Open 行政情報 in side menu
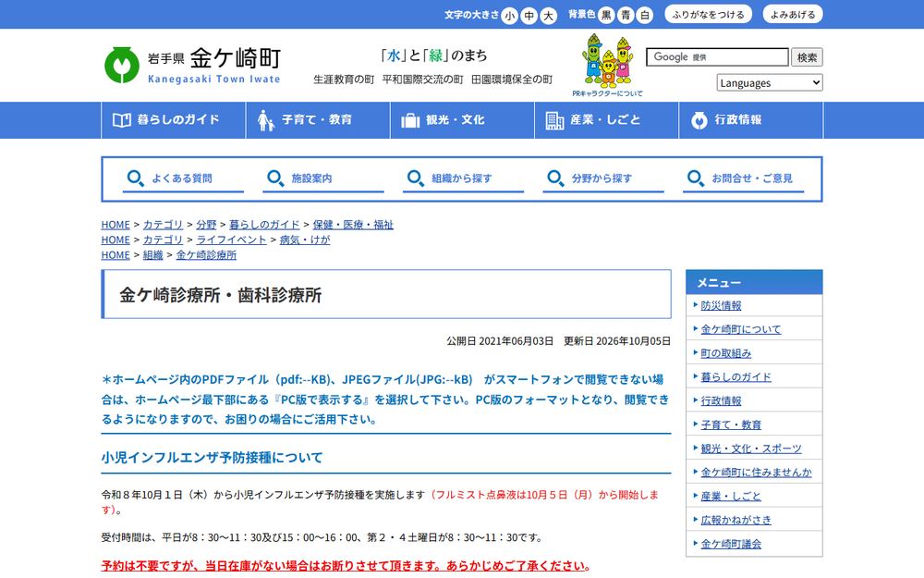The image size is (924, 578). point(721,401)
